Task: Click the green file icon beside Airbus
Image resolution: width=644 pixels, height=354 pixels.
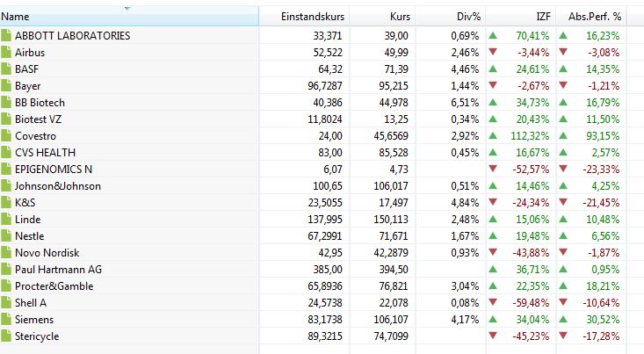Action: [7, 53]
